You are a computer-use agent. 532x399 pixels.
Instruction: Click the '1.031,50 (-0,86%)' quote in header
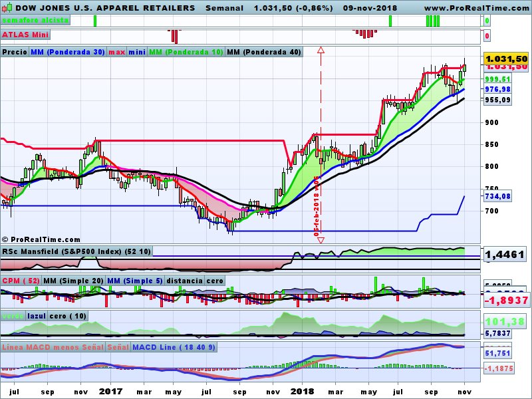pos(293,8)
